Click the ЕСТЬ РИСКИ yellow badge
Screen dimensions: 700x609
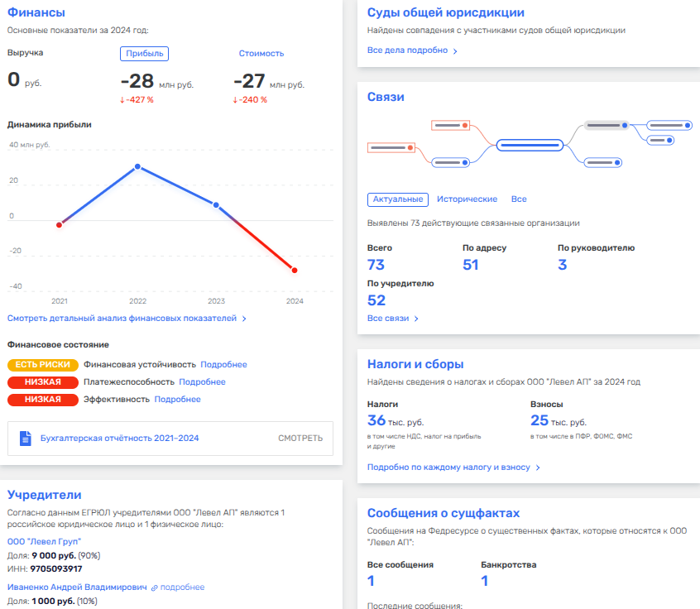43,365
